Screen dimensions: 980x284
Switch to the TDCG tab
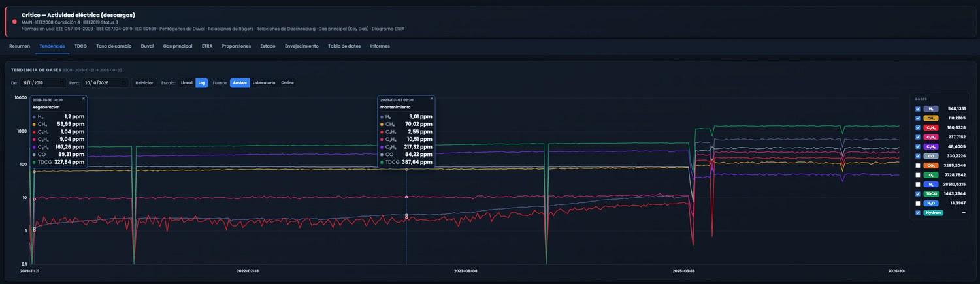[x=81, y=46]
